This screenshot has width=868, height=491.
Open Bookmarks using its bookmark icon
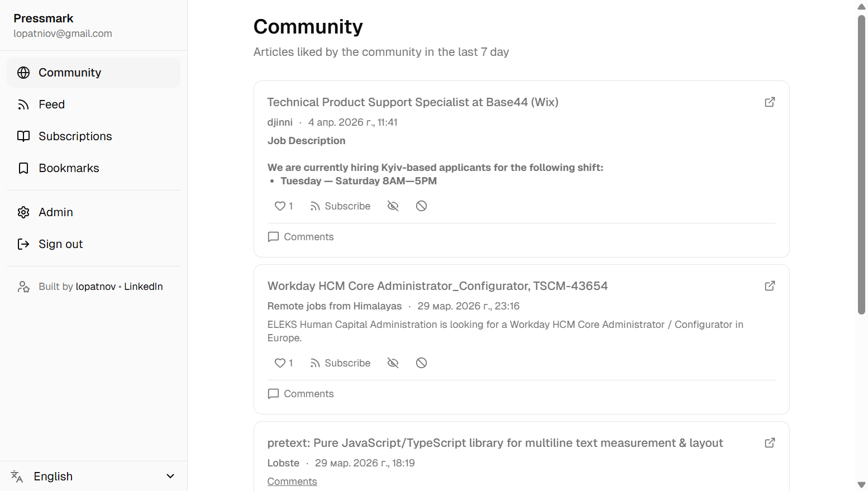(23, 168)
